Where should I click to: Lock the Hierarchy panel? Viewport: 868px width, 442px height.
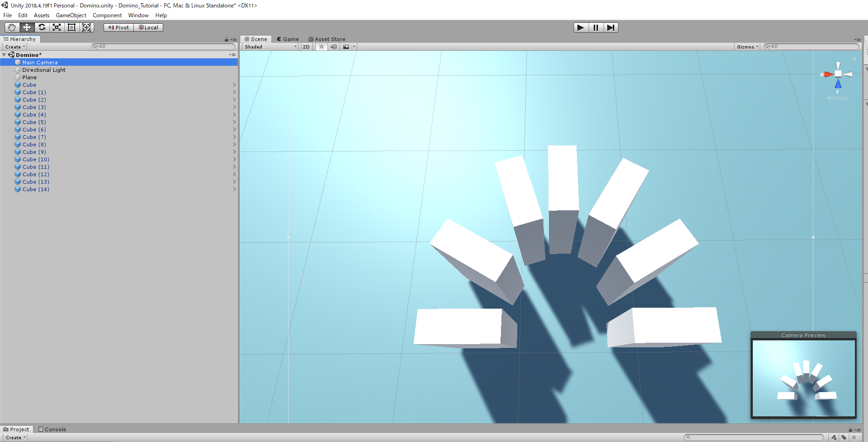pyautogui.click(x=226, y=40)
